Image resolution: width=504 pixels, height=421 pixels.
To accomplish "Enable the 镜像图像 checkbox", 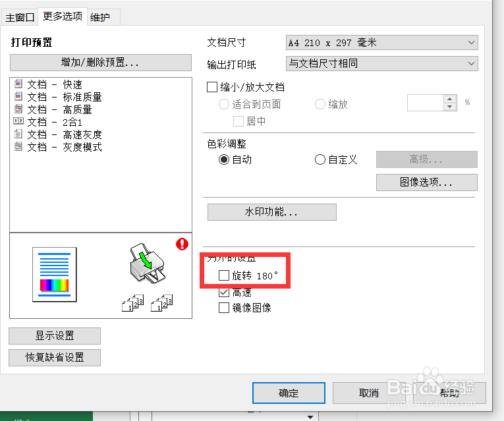I will 224,308.
